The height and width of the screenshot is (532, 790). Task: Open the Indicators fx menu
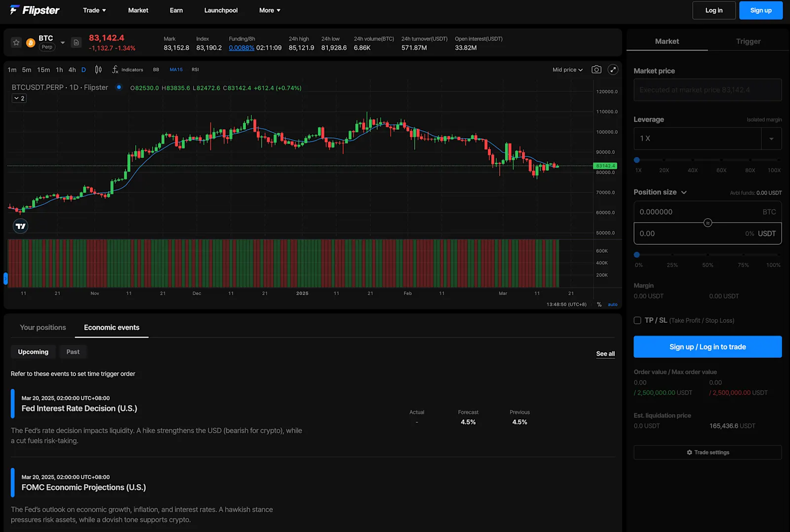coord(127,70)
